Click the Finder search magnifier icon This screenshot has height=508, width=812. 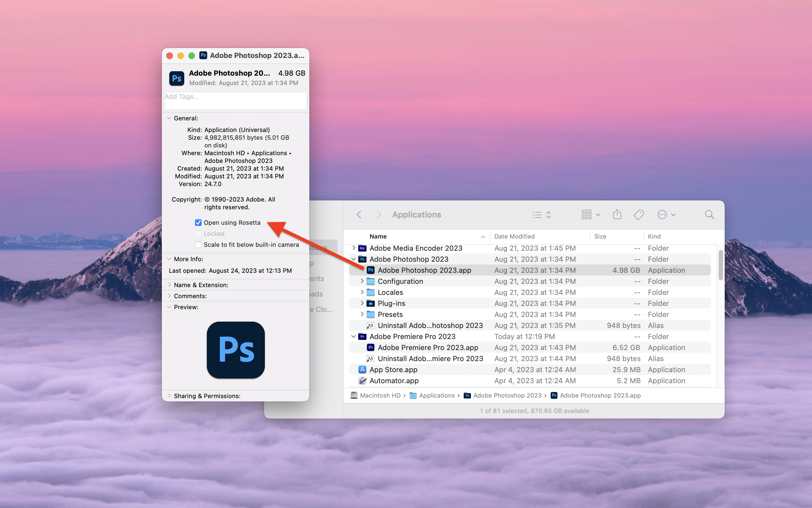pyautogui.click(x=709, y=214)
